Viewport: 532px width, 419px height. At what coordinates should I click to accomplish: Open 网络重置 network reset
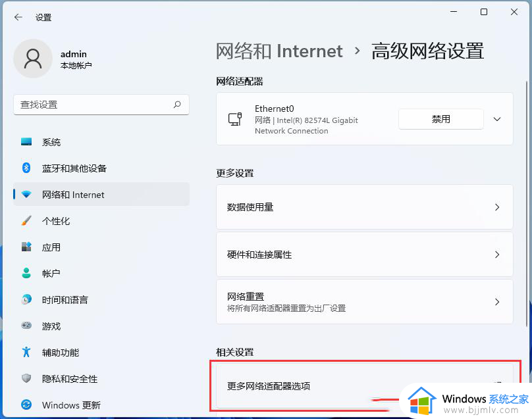(364, 302)
